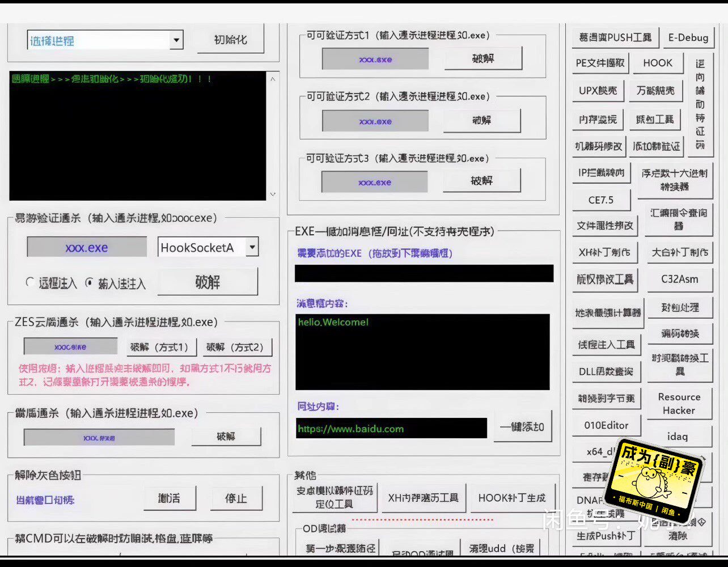The height and width of the screenshot is (567, 728).
Task: Click the blue 当前窗口句柄 text
Action: (x=45, y=500)
